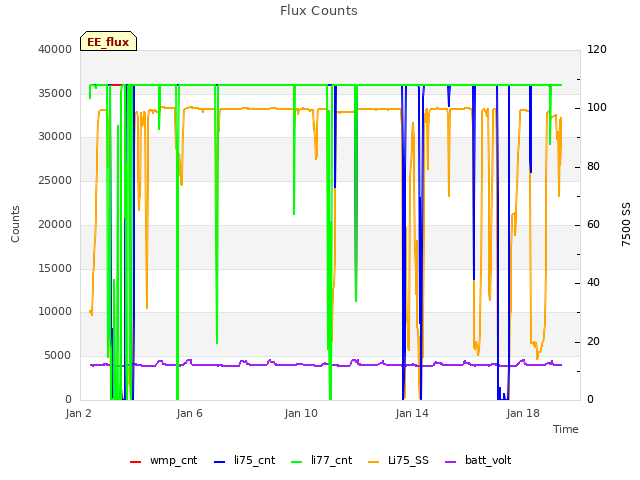Click the 40000 left axis label
The width and height of the screenshot is (640, 480).
(x=55, y=49)
